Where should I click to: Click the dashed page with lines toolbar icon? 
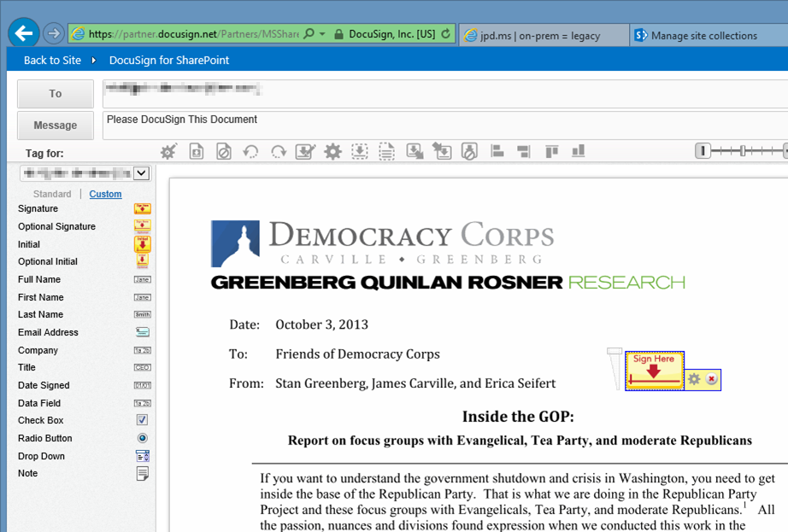click(x=386, y=151)
